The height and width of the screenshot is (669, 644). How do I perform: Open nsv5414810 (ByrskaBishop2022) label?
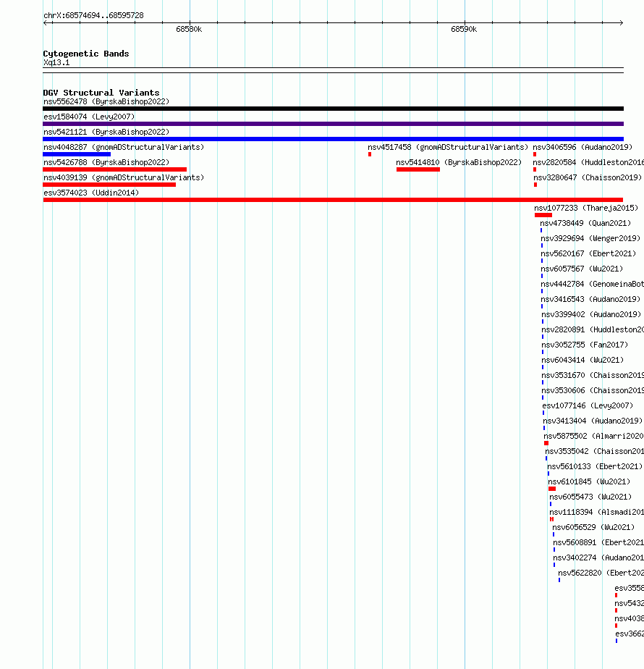(x=459, y=163)
